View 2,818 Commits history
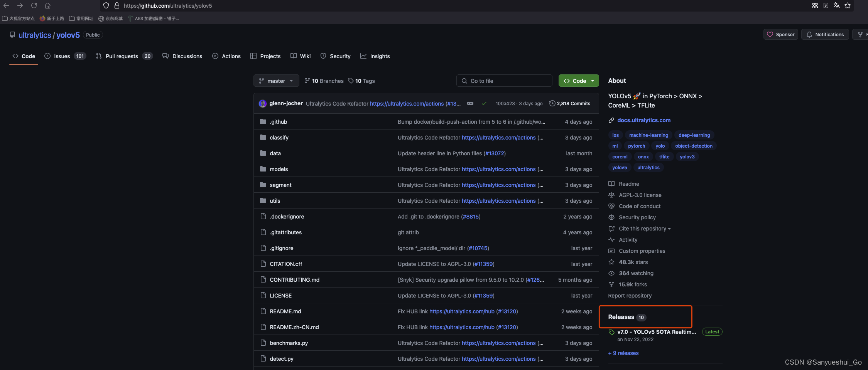 tap(570, 103)
